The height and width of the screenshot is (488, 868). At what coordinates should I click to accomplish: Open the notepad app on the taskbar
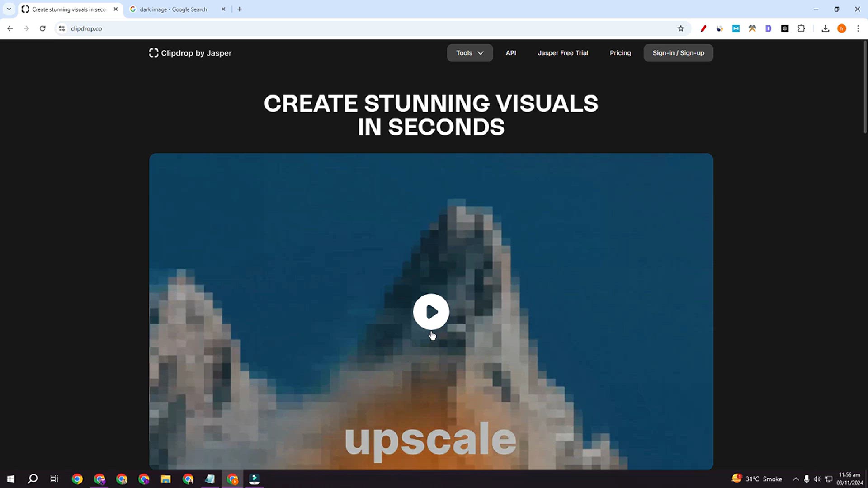(210, 479)
